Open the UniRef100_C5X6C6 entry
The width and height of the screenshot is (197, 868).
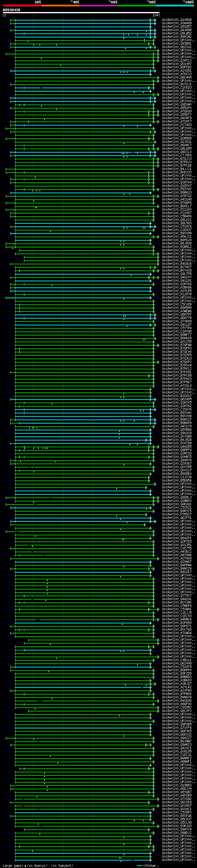click(x=177, y=226)
